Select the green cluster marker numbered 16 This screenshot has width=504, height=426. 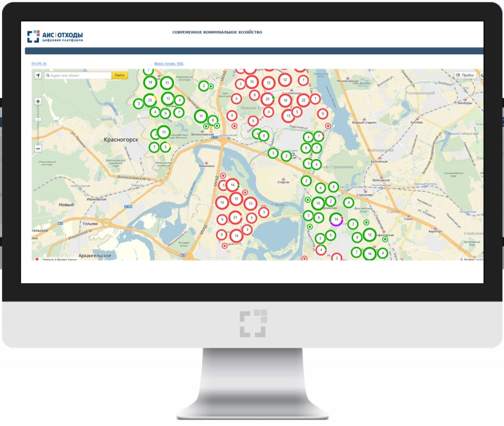(369, 253)
